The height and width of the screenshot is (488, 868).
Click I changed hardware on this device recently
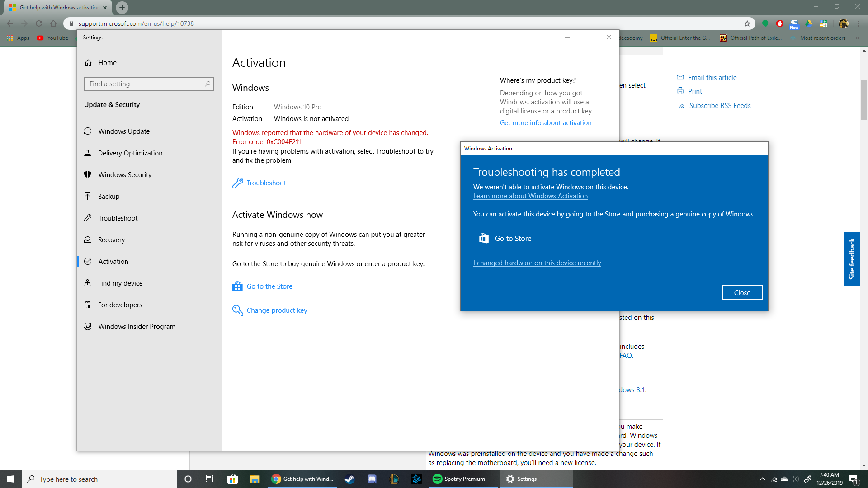pyautogui.click(x=537, y=263)
